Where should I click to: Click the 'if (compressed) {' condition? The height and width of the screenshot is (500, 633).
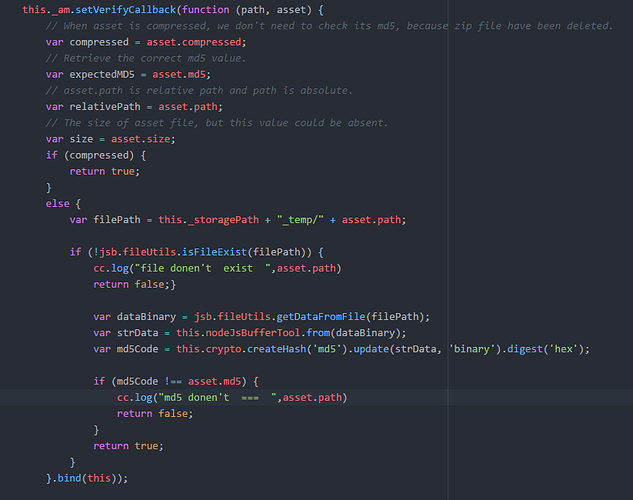click(x=96, y=155)
